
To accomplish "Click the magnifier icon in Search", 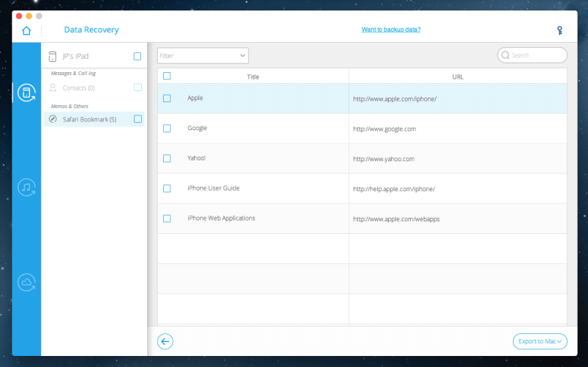I will coord(505,55).
